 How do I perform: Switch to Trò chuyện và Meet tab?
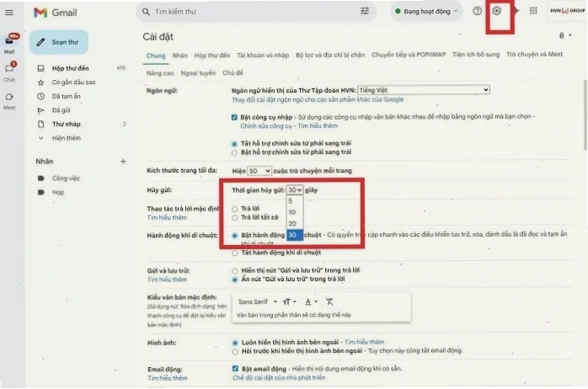534,55
